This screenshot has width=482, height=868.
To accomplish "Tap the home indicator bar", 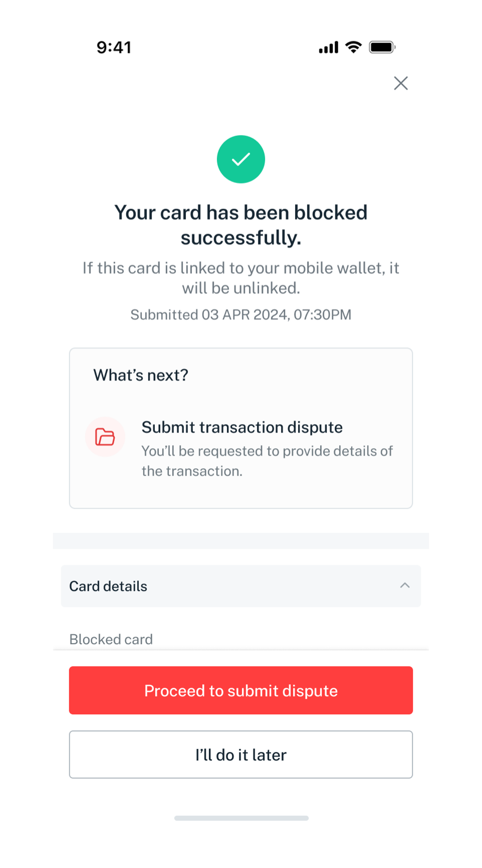I will pyautogui.click(x=241, y=818).
